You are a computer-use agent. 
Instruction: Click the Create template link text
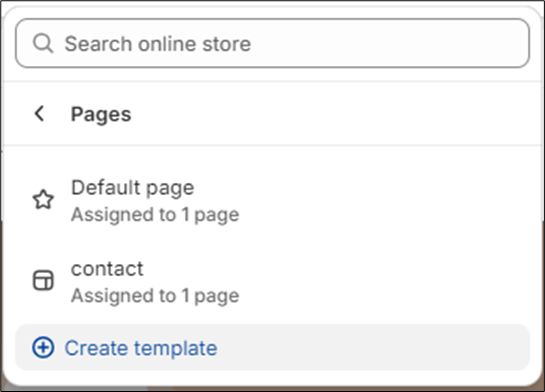tap(141, 348)
